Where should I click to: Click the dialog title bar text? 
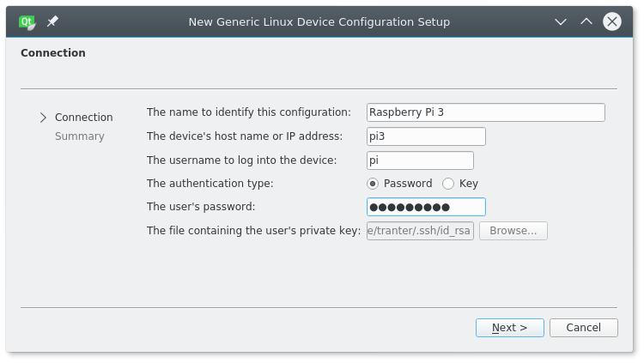pyautogui.click(x=319, y=21)
